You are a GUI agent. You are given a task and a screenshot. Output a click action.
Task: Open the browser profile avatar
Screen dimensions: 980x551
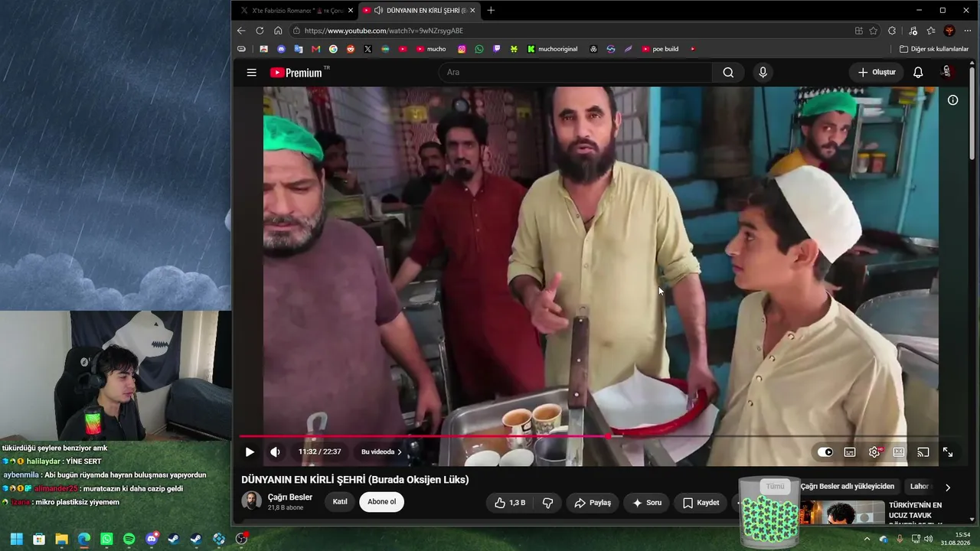pos(949,31)
